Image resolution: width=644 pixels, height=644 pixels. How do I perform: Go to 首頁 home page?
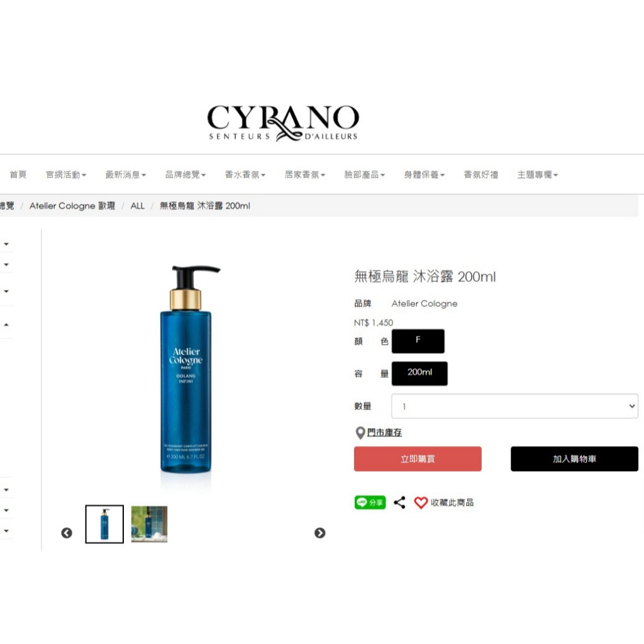click(18, 175)
